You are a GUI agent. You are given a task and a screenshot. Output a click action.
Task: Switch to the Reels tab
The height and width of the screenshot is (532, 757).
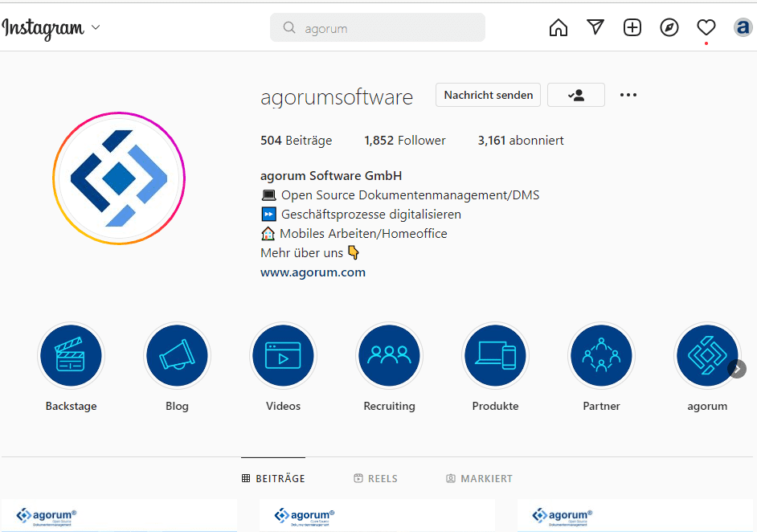click(x=375, y=478)
